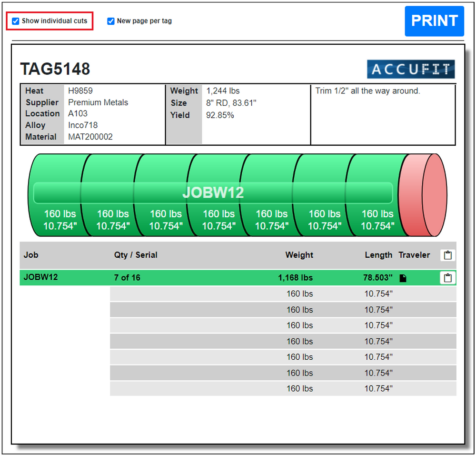Copy JOBW12 row with its clipboard icon

448,278
